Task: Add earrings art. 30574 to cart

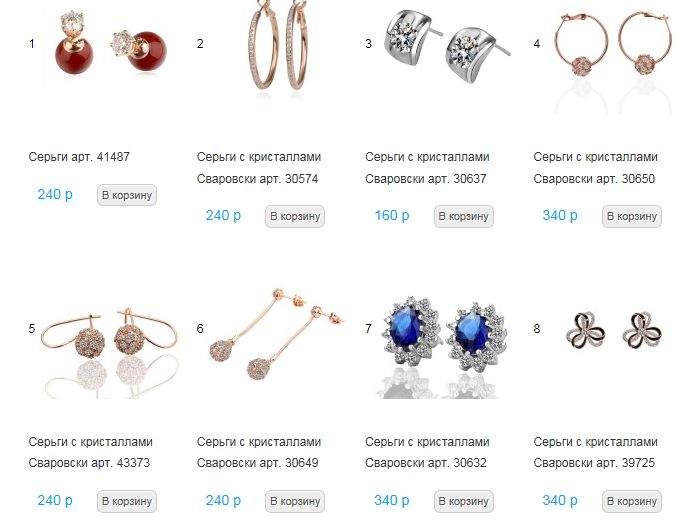Action: click(295, 216)
